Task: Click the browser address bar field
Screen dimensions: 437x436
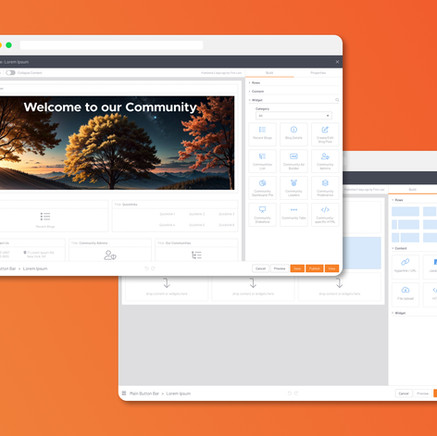Action: click(x=111, y=45)
